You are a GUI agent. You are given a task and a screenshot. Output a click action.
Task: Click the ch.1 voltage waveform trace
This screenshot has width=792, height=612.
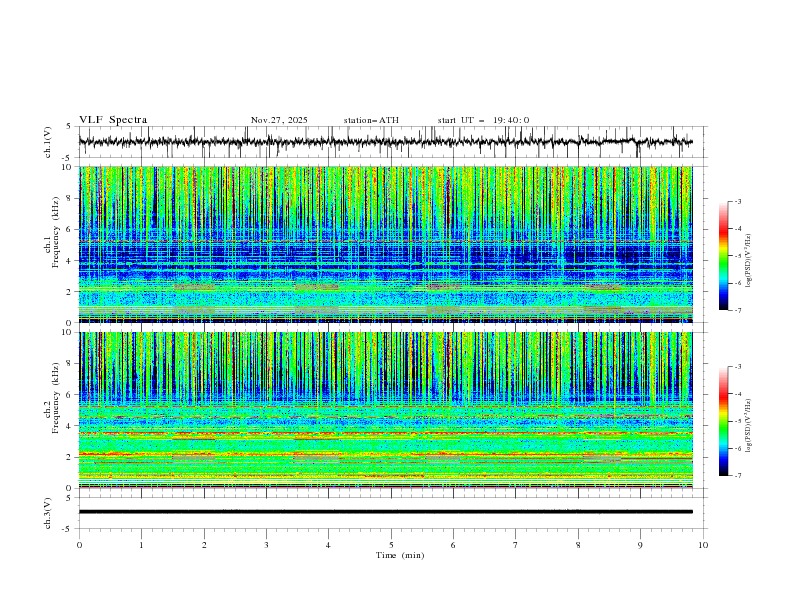385,142
